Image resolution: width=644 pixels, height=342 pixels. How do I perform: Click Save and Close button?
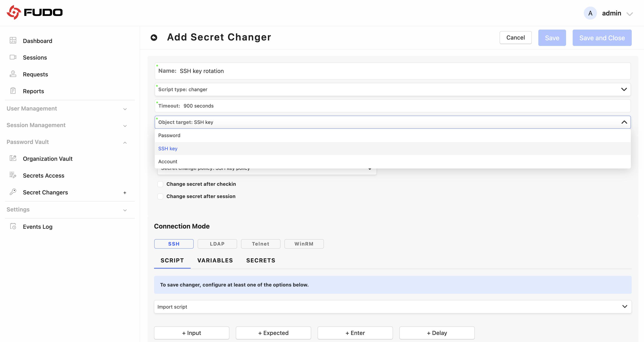coord(602,38)
